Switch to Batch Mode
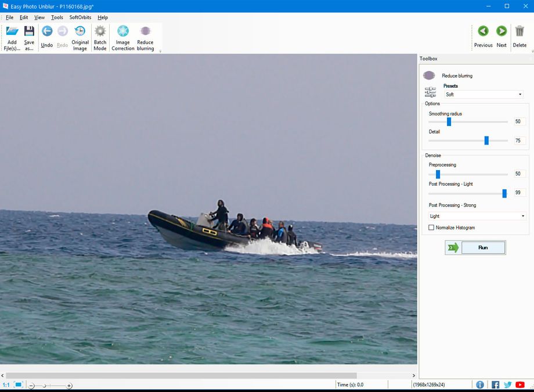Viewport: 534px width, 392px height. click(x=99, y=36)
